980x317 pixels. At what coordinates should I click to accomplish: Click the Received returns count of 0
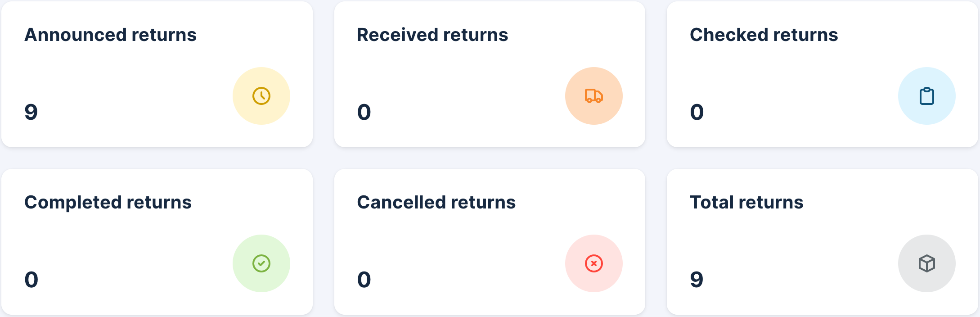click(364, 112)
